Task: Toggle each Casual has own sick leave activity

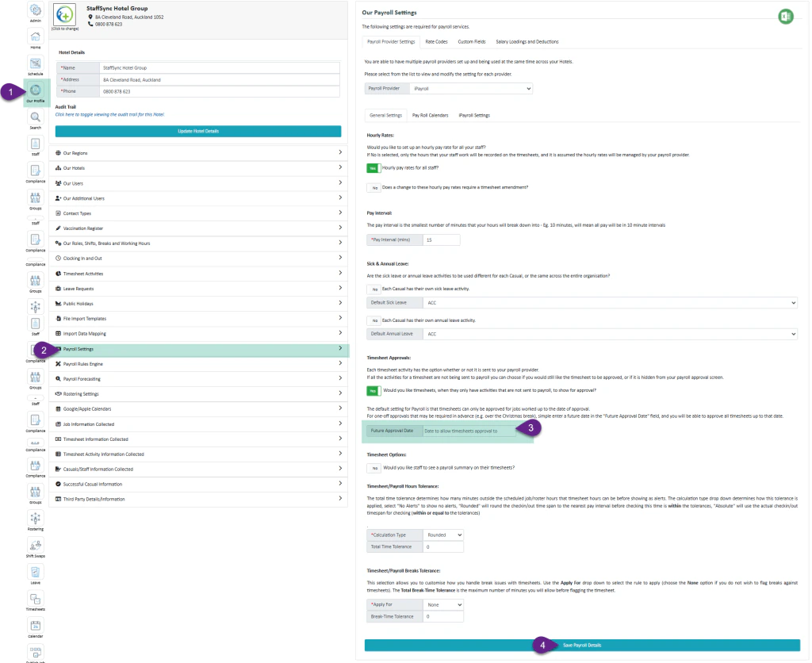Action: click(373, 289)
